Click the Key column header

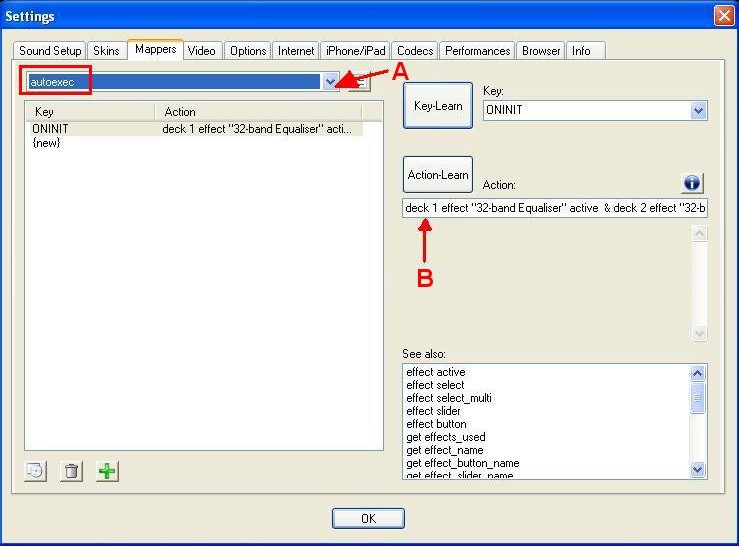(x=90, y=112)
